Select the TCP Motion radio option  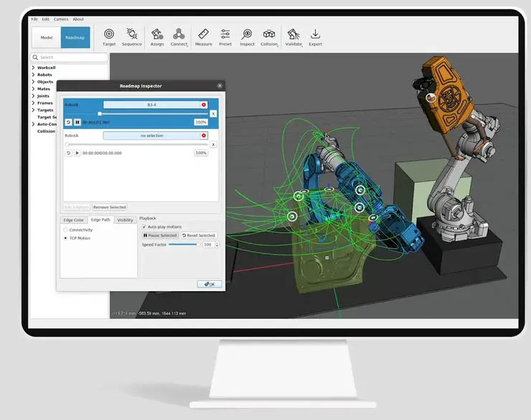point(66,238)
